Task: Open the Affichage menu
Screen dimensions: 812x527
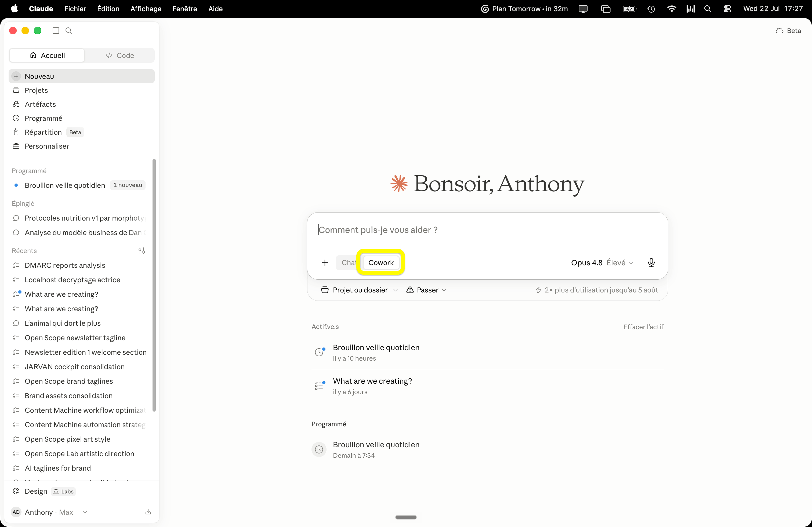Action: (x=146, y=9)
